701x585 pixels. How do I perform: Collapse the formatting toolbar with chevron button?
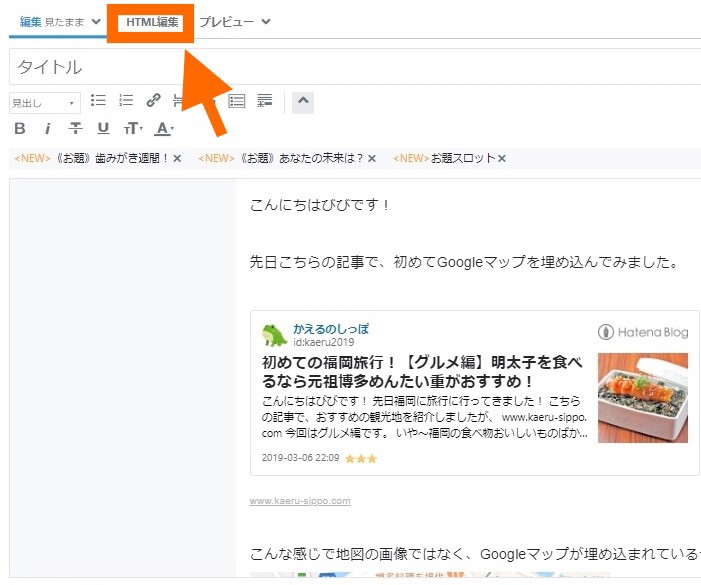click(x=303, y=102)
